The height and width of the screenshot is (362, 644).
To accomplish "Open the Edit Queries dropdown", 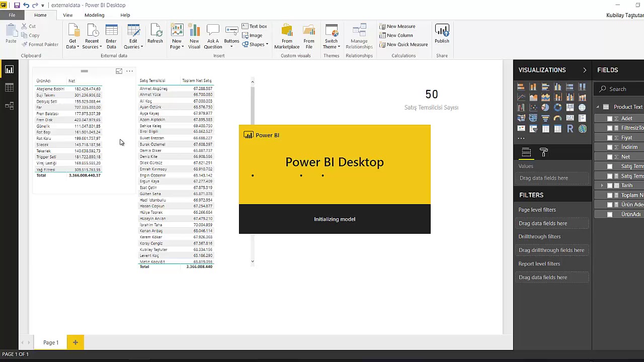I will (133, 44).
